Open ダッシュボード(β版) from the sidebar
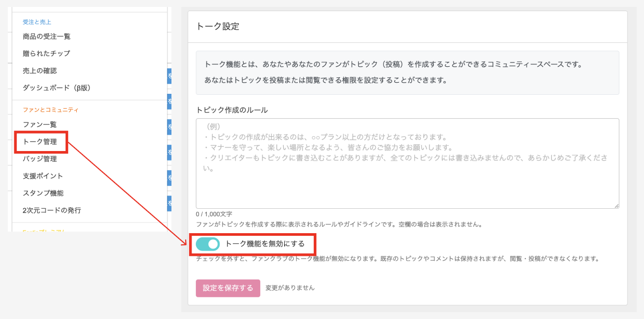The image size is (644, 319). pos(57,87)
